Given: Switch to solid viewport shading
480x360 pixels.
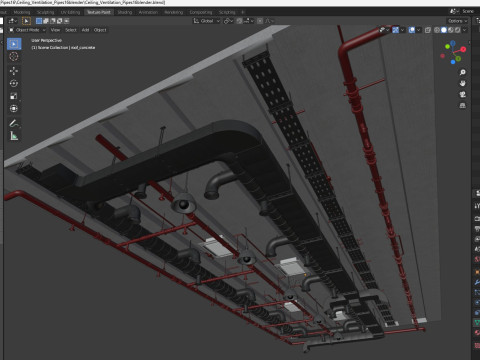Looking at the screenshot, I should tap(444, 30).
